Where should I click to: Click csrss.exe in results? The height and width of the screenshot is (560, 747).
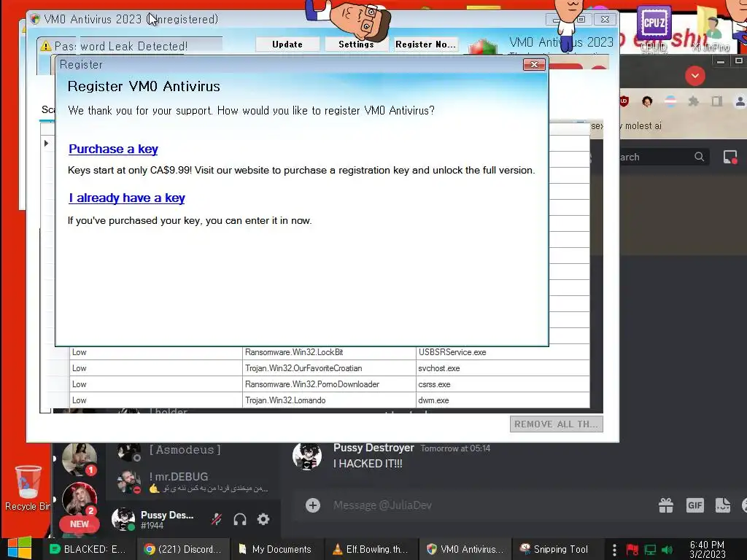tap(503, 384)
